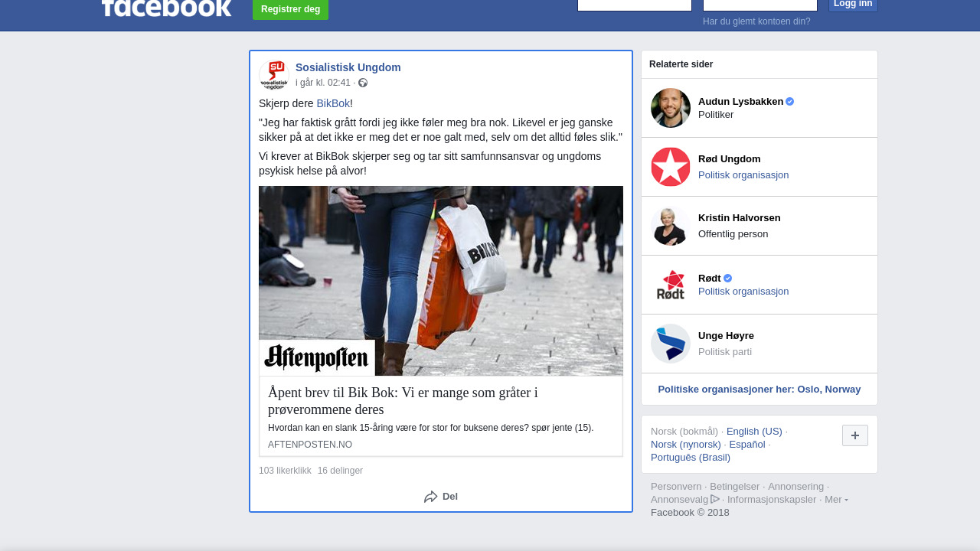Click the AFTENPOSTEN.NO source text
The width and height of the screenshot is (980, 551).
[x=310, y=445]
